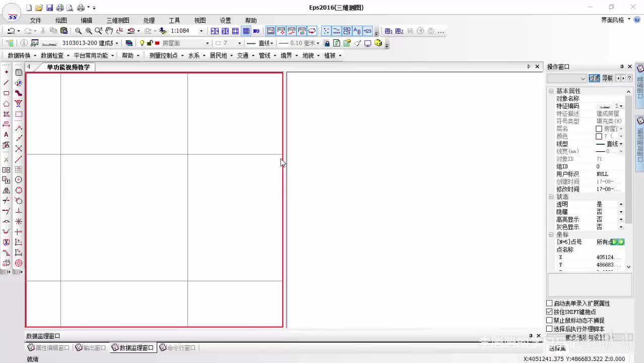
Task: Toggle the 导航 button in 操作窗口
Action: pyautogui.click(x=607, y=78)
